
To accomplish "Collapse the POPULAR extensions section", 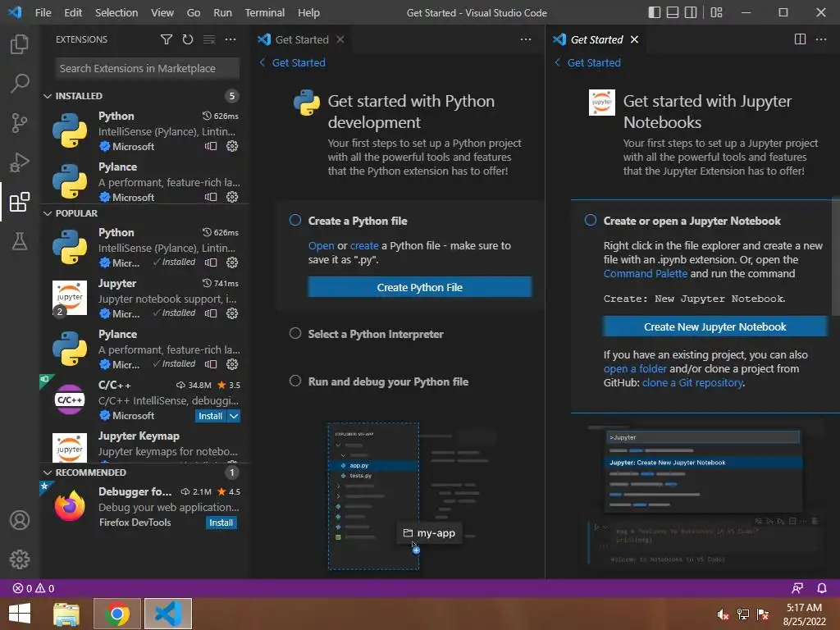I will tap(47, 213).
